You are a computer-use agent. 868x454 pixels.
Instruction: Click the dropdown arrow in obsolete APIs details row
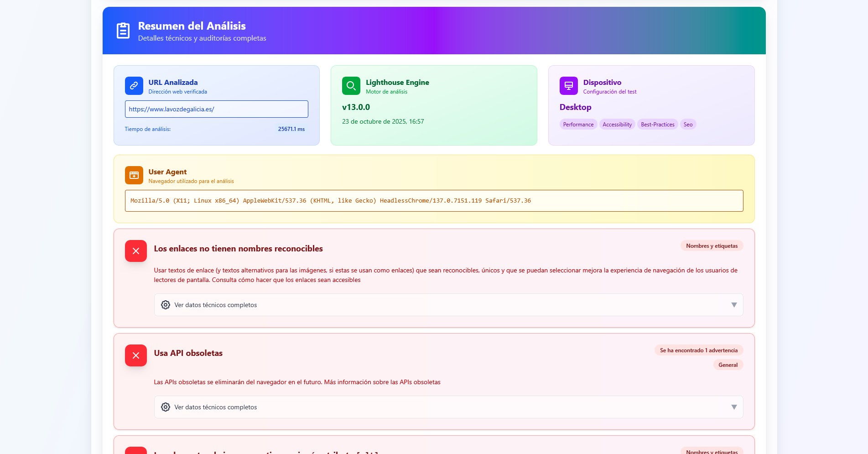click(x=734, y=407)
